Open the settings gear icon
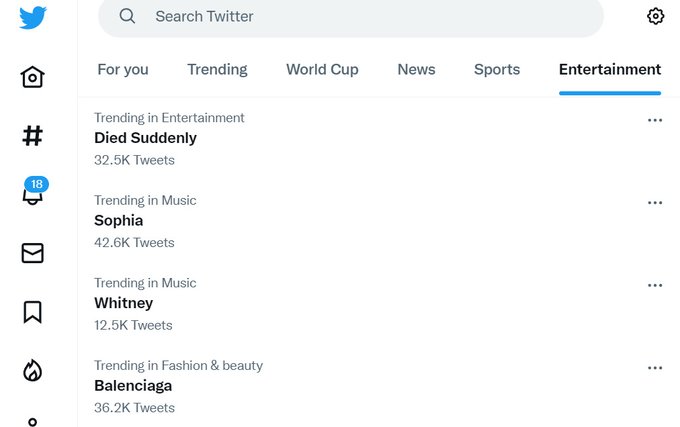This screenshot has width=680, height=427. pos(655,16)
